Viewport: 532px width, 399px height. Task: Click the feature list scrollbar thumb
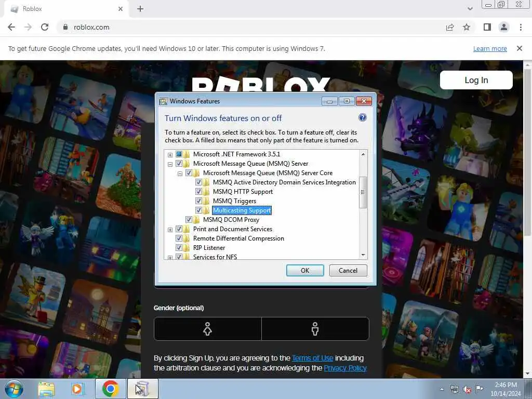[363, 192]
